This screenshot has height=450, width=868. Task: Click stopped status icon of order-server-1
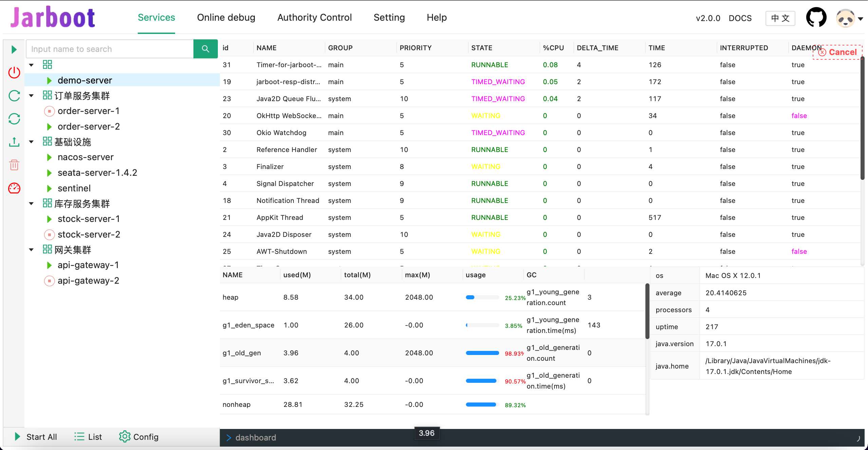click(49, 111)
